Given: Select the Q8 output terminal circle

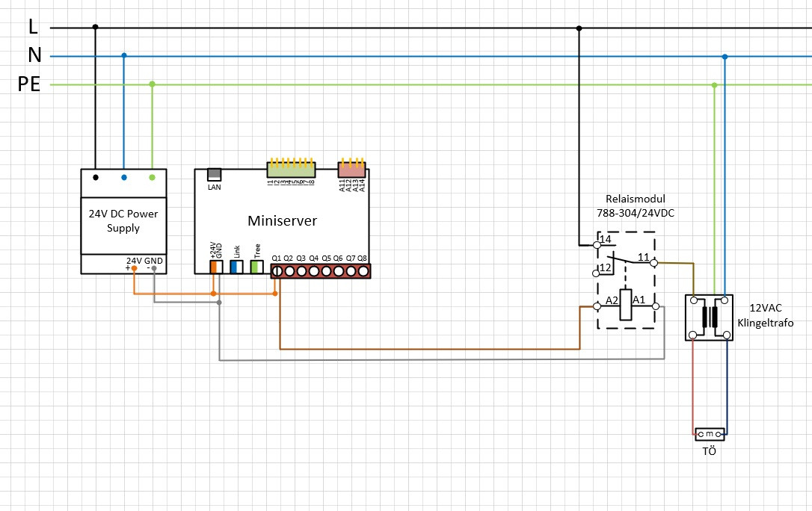Looking at the screenshot, I should click(363, 272).
